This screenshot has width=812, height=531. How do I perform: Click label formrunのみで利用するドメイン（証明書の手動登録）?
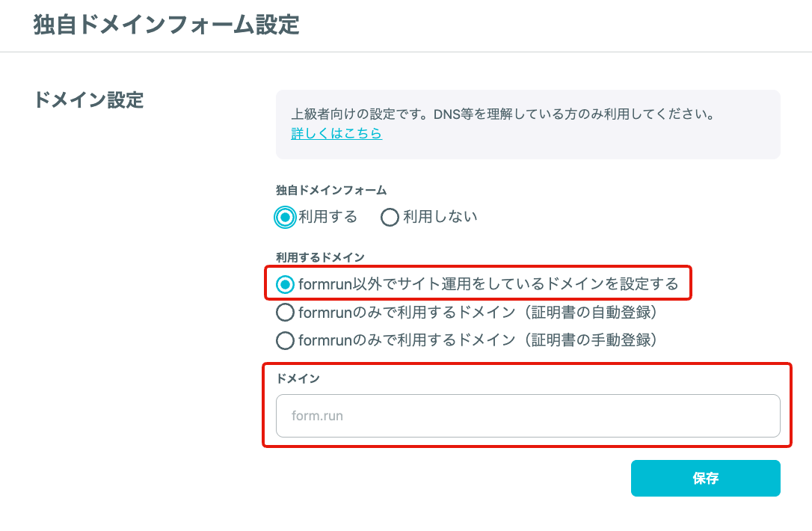[479, 340]
